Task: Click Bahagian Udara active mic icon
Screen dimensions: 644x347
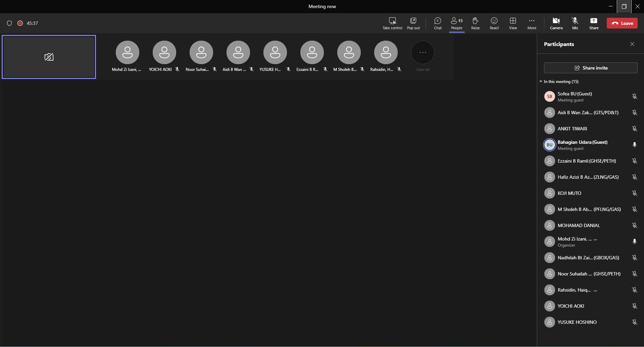Action: pyautogui.click(x=634, y=145)
